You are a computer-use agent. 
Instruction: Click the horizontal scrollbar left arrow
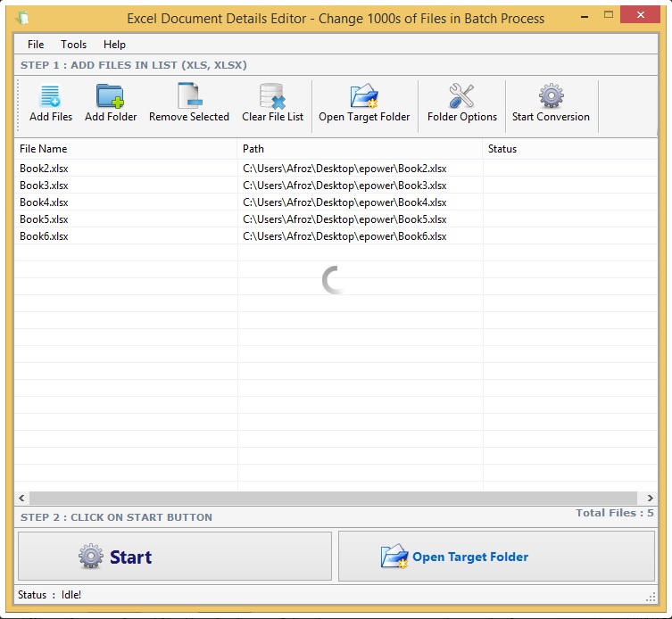coord(21,498)
